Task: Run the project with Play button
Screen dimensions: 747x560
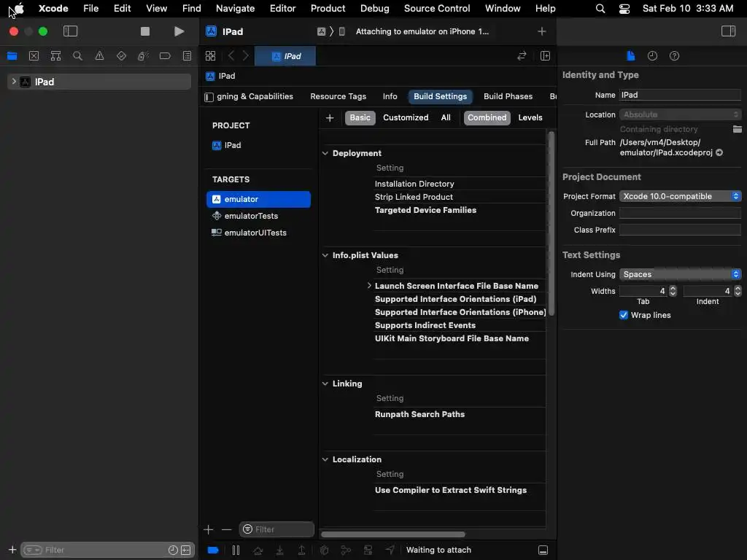Action: point(179,31)
